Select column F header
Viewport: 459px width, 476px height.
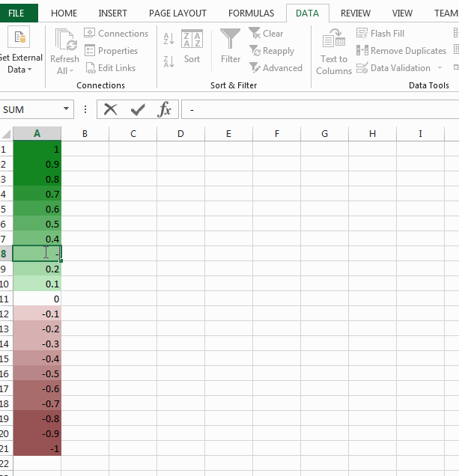[x=277, y=134]
